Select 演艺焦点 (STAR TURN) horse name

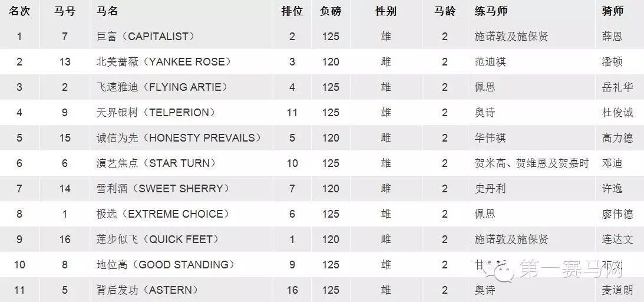click(156, 163)
